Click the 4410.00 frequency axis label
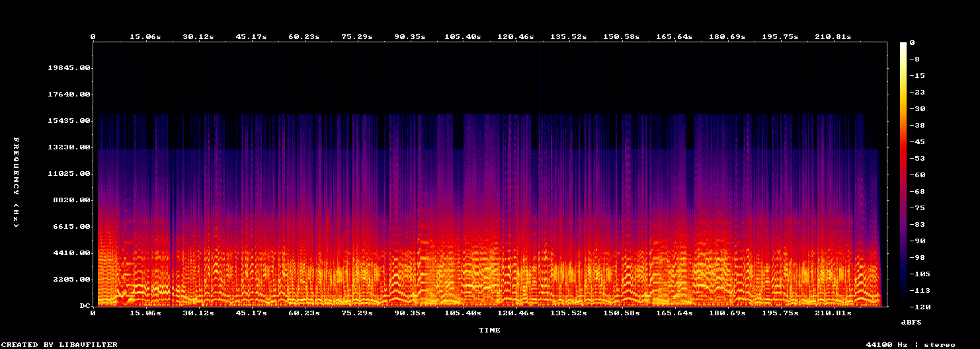The image size is (980, 349). 71,253
